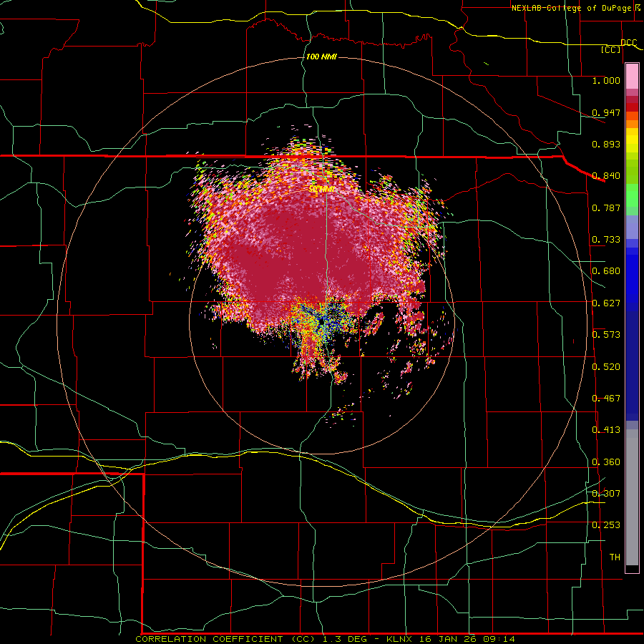Click the 50 NMI range ring label
Viewport: 644px width, 644px height.
point(322,189)
